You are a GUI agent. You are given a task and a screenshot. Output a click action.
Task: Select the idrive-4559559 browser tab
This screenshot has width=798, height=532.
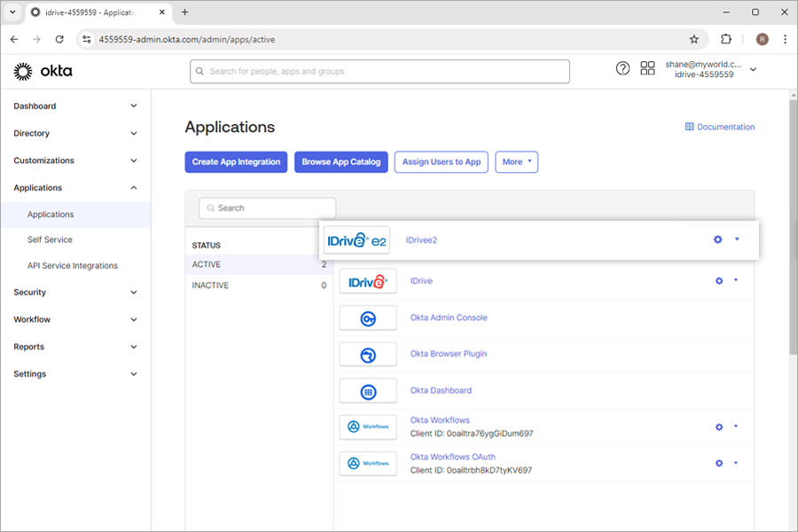[99, 12]
